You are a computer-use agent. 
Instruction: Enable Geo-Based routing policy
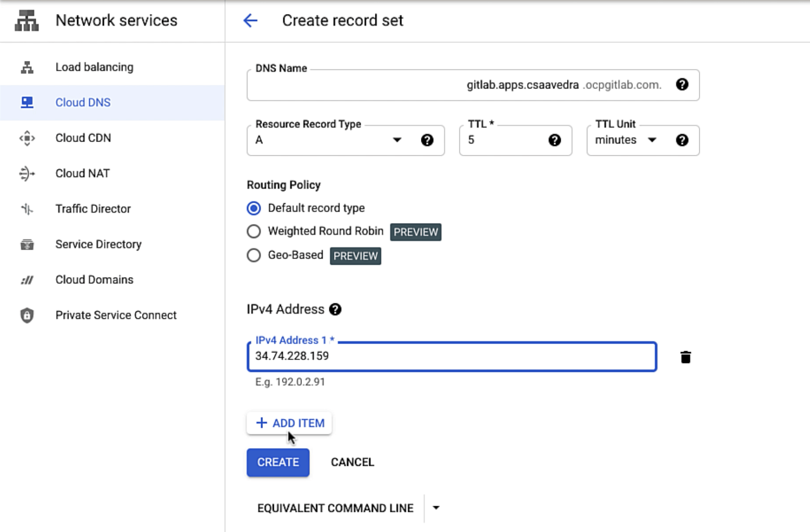click(254, 255)
